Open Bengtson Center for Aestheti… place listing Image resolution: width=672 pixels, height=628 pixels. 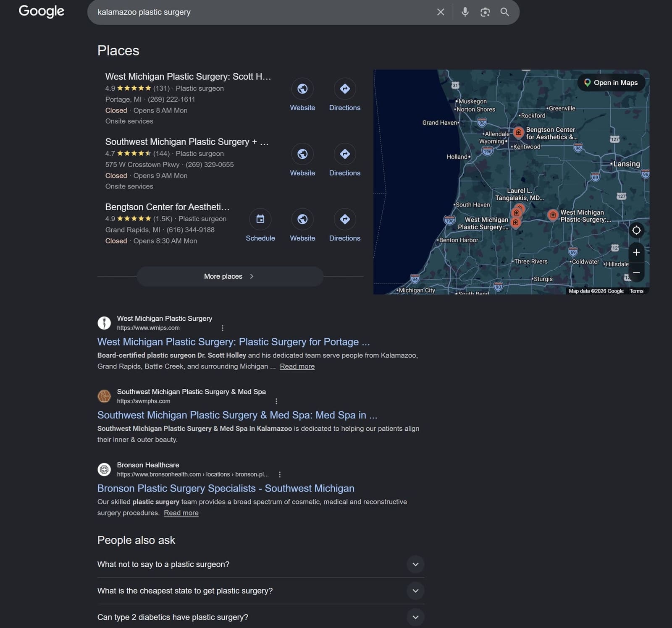coord(167,207)
